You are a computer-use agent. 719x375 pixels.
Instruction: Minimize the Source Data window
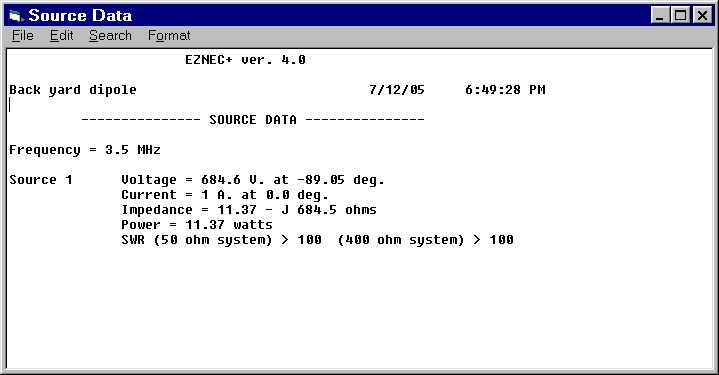point(659,16)
